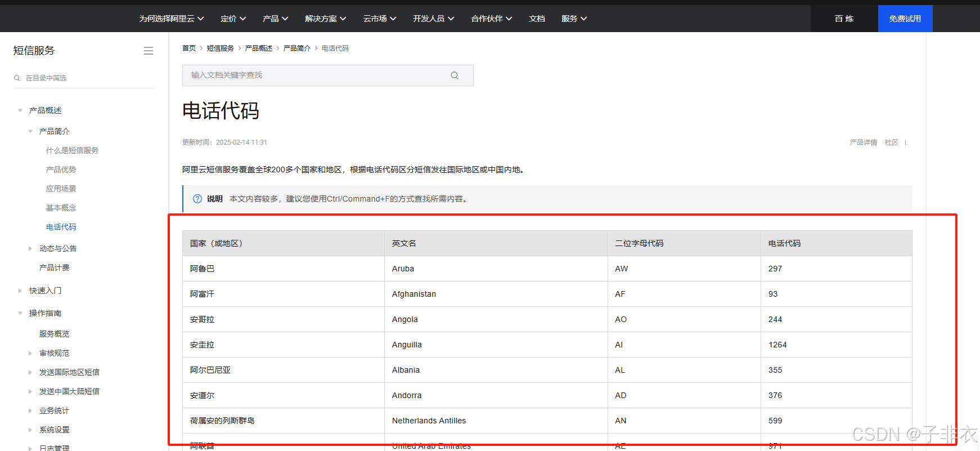The height and width of the screenshot is (451, 980).
Task: Select the 1264 phone code cell
Action: click(837, 345)
